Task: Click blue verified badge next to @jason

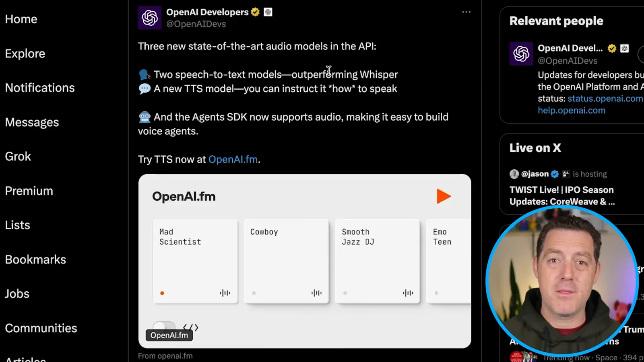Action: pyautogui.click(x=555, y=174)
